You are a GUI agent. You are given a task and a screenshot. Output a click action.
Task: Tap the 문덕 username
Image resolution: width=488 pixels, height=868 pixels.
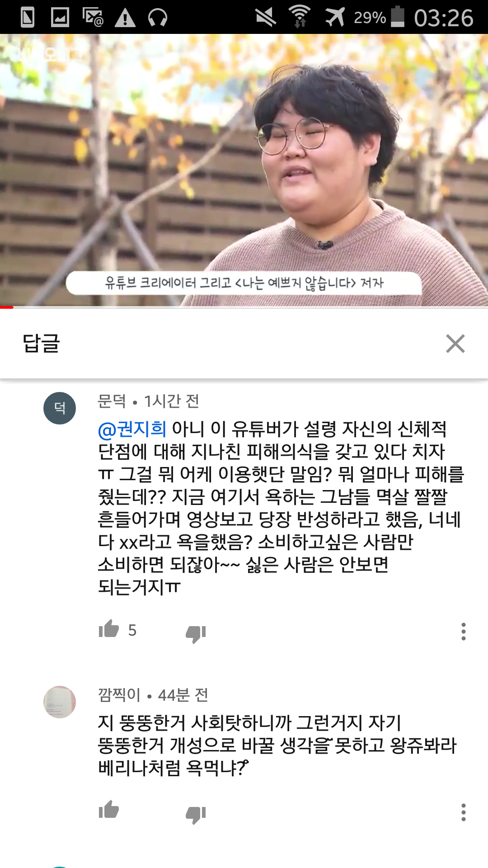[x=112, y=401]
